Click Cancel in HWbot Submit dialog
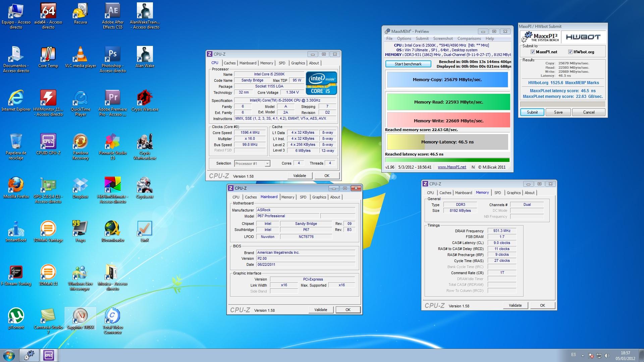Screen dimensions: 644x362 click(589, 112)
